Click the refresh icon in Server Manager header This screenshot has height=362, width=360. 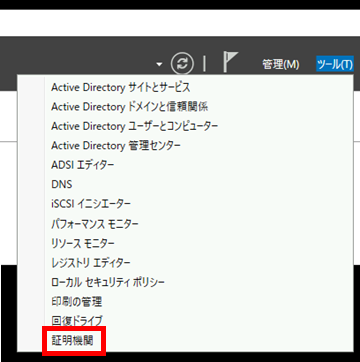tap(182, 64)
